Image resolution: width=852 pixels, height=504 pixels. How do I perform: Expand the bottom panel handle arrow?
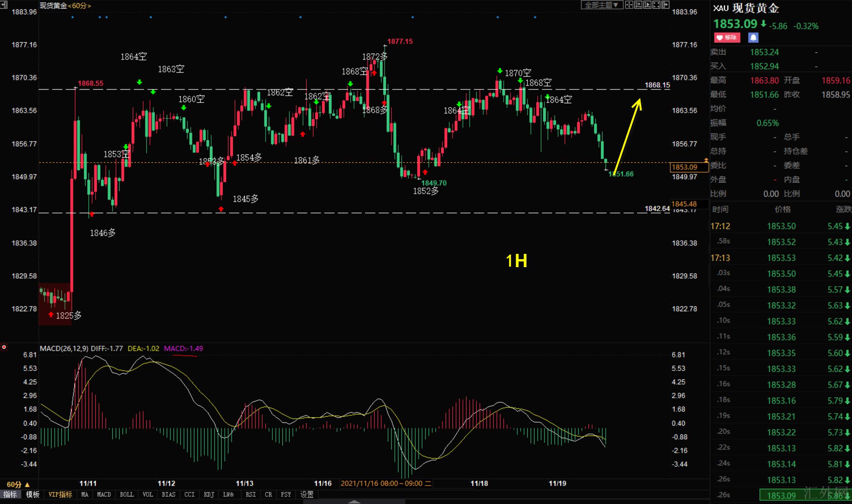coord(354,502)
